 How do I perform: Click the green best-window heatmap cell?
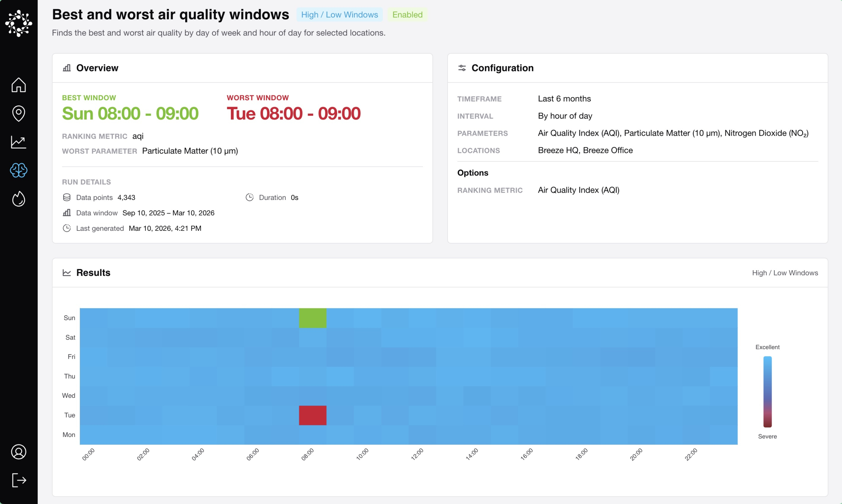coord(312,318)
